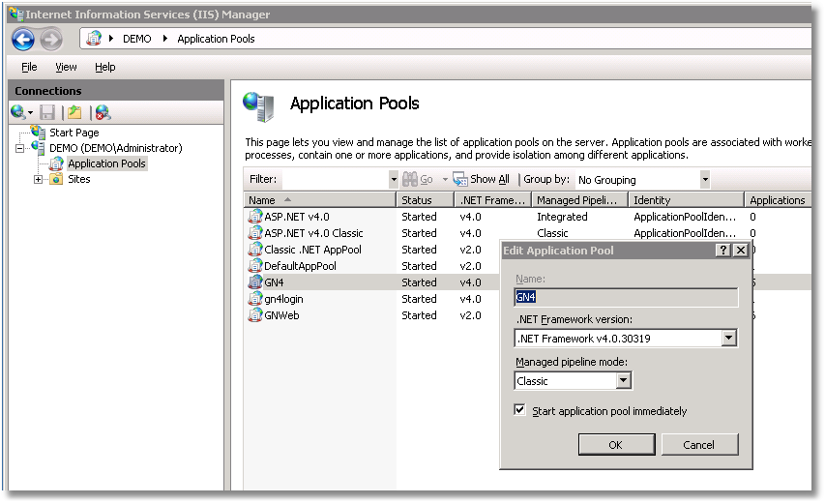Click the Application Pools tree node icon
This screenshot has height=504, width=825.
coord(56,163)
